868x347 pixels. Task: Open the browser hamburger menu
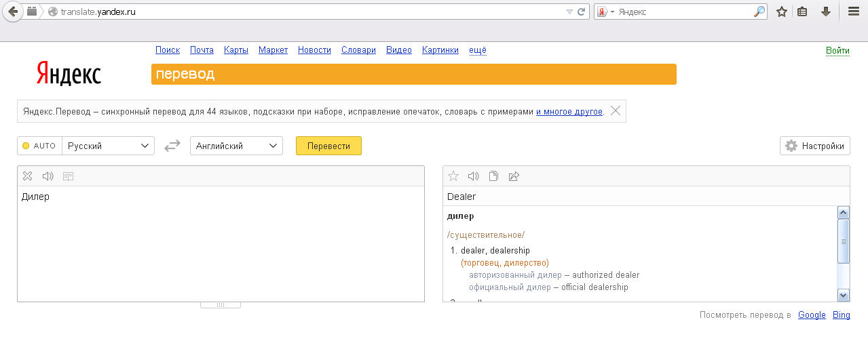(854, 12)
